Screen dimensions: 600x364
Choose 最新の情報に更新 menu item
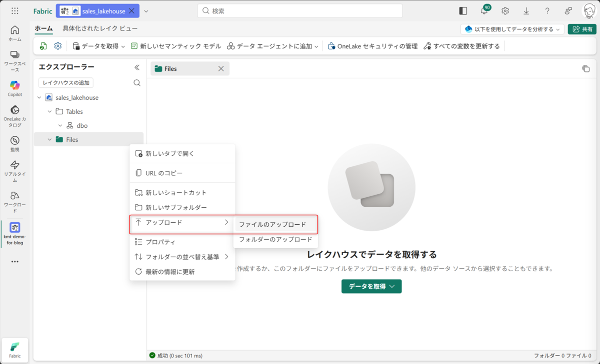182,272
